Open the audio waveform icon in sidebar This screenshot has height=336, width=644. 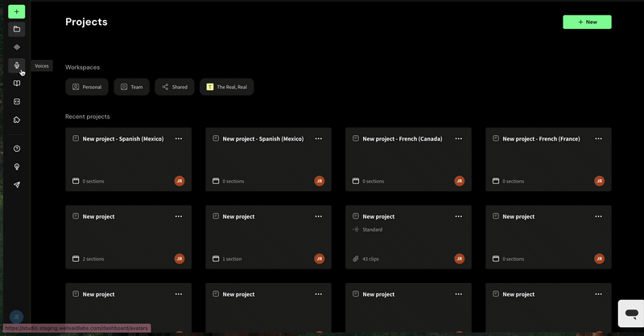[x=16, y=47]
